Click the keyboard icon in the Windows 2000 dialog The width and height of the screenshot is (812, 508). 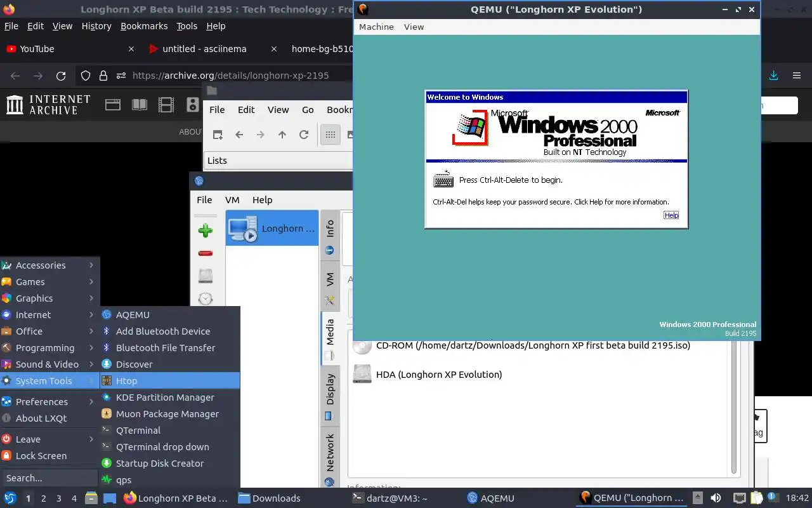[x=443, y=180]
